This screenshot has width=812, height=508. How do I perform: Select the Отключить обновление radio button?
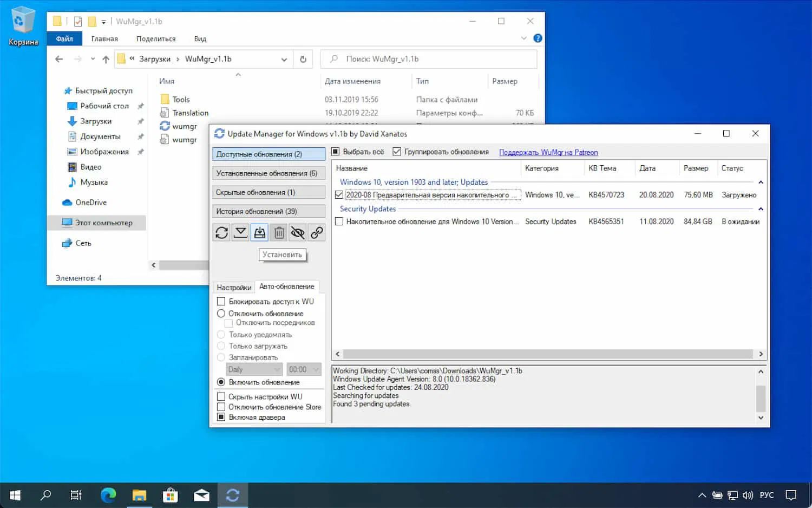[221, 313]
